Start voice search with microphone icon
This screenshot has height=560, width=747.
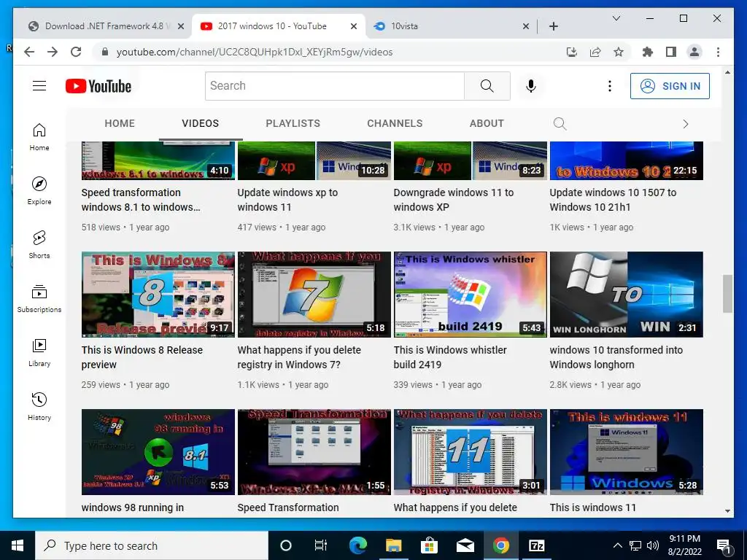[x=531, y=86]
